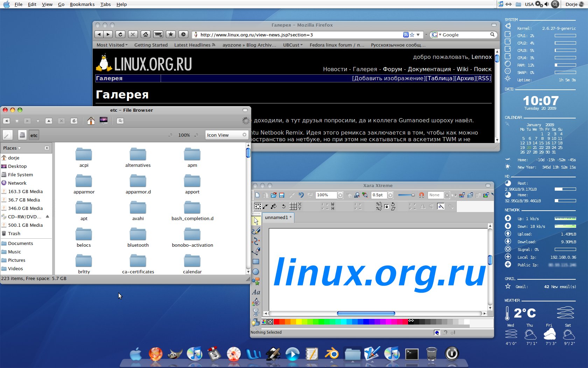588x368 pixels.
Task: Open GIMP from the dock
Action: (175, 354)
